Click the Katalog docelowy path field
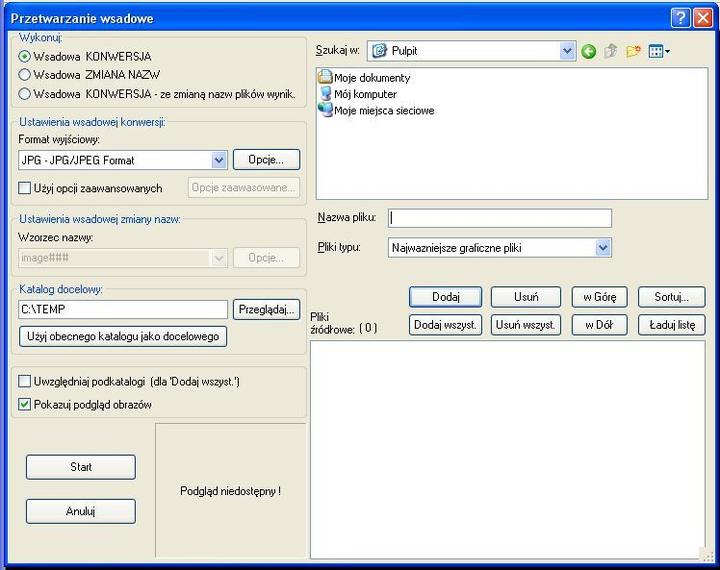The image size is (720, 570). click(123, 310)
